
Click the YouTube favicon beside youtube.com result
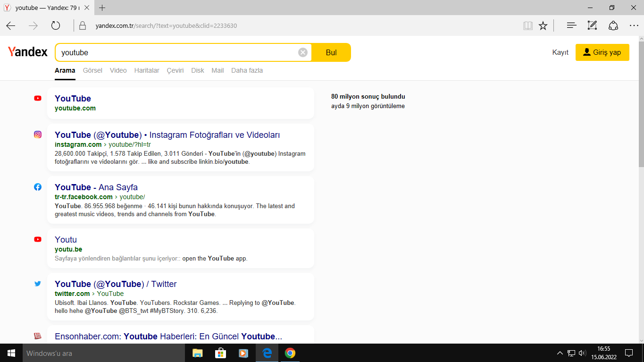point(38,98)
